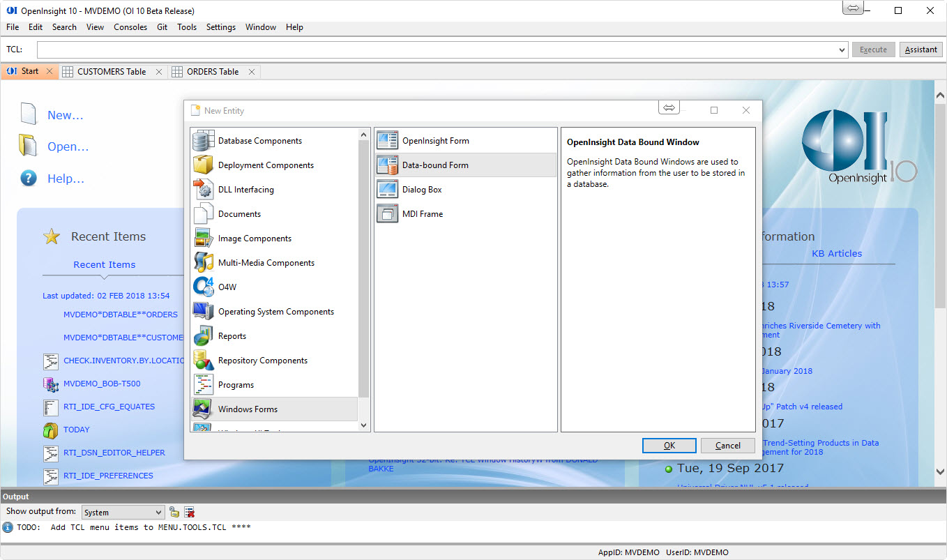This screenshot has height=560, width=947.
Task: Open RTI_DSN_EDITOR_HELPER recent item
Action: [x=114, y=453]
